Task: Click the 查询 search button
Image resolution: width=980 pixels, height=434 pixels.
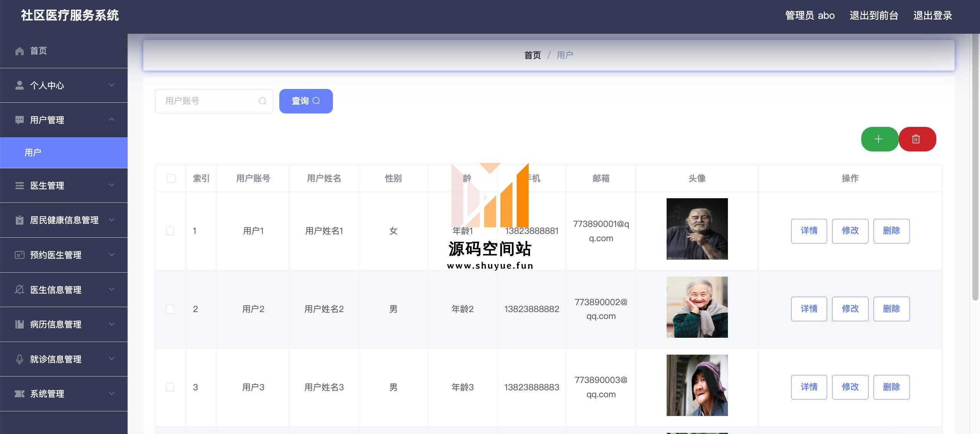Action: click(306, 101)
